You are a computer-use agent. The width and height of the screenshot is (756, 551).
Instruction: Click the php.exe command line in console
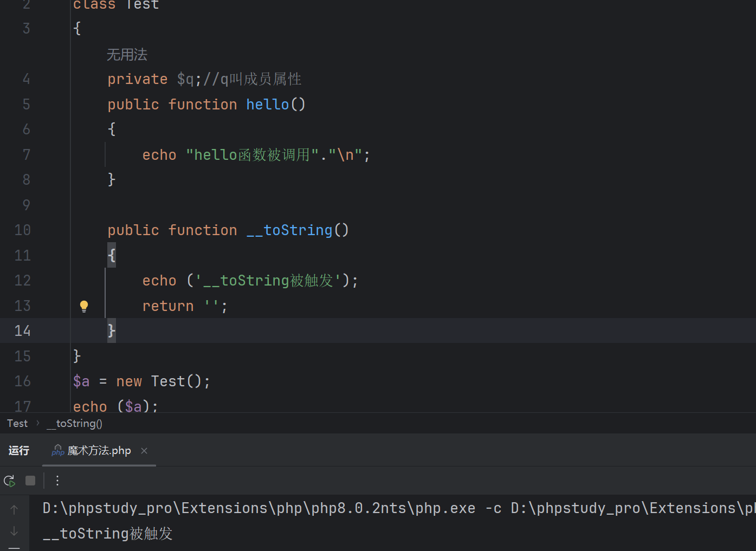click(x=398, y=508)
